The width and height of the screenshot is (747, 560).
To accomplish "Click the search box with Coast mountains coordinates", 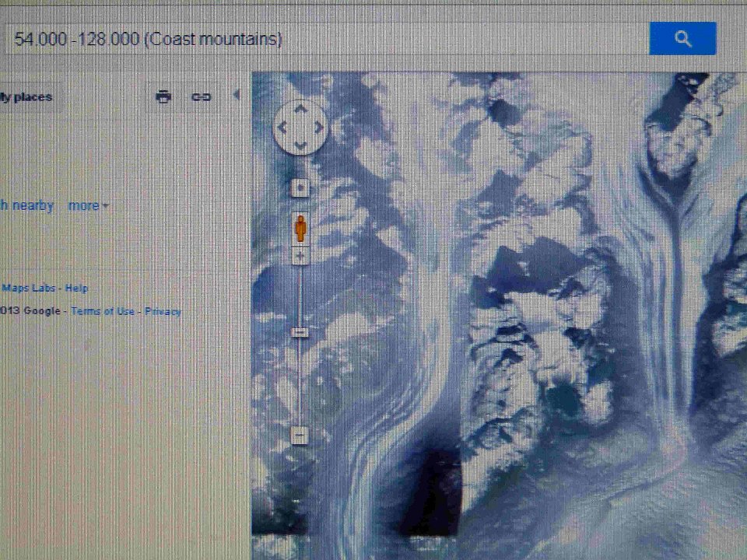I will click(x=326, y=39).
